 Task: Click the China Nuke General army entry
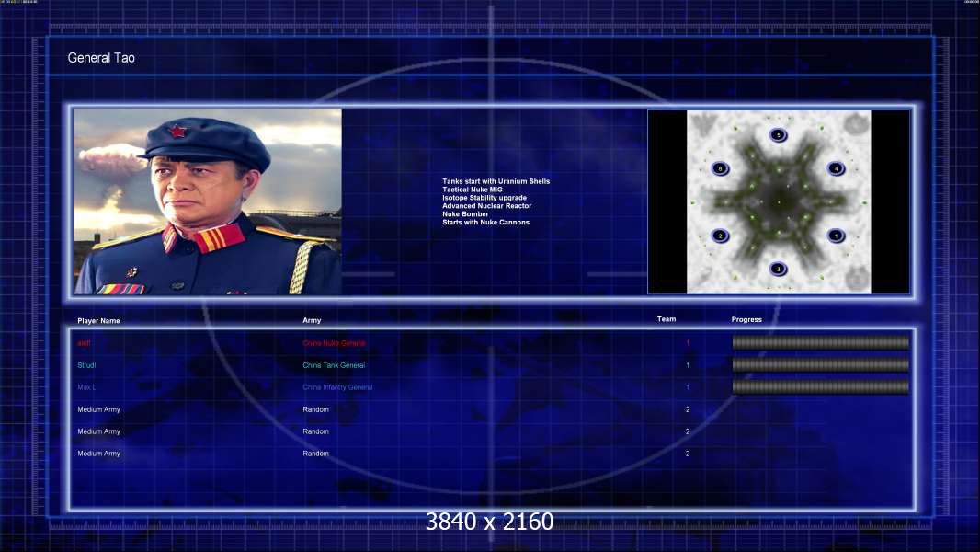pyautogui.click(x=335, y=343)
